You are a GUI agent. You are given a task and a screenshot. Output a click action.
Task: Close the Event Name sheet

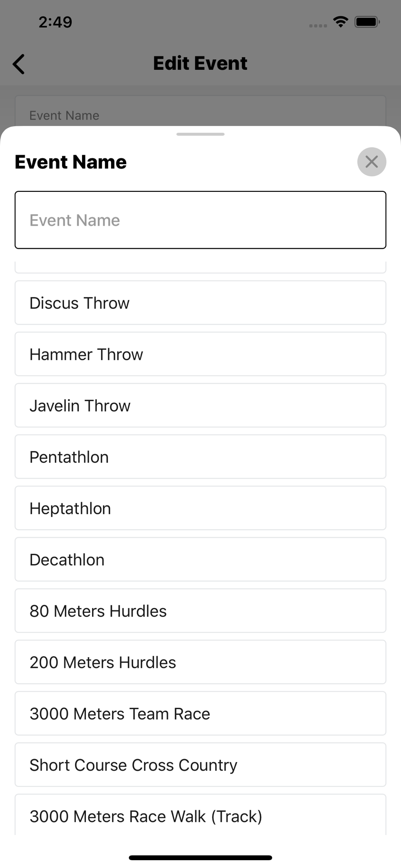pyautogui.click(x=371, y=162)
